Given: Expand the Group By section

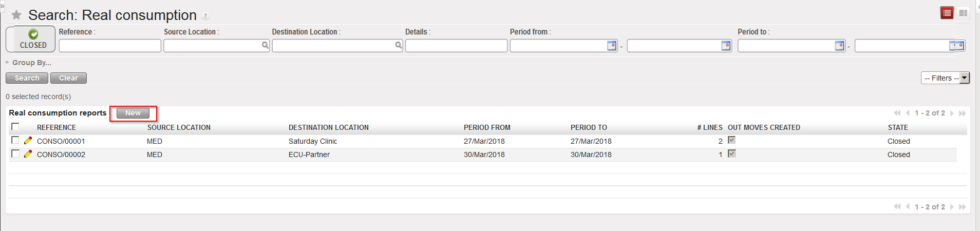Looking at the screenshot, I should click(x=31, y=63).
